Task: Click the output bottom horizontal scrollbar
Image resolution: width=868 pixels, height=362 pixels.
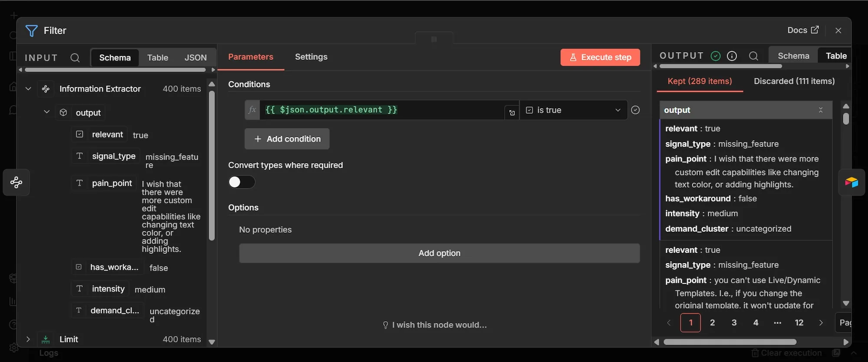Action: (730, 342)
